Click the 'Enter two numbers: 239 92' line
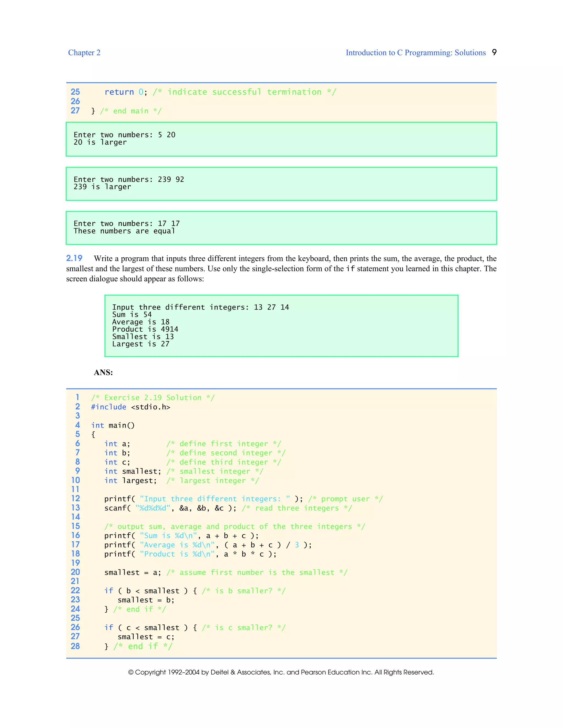This screenshot has width=563, height=728. [129, 179]
